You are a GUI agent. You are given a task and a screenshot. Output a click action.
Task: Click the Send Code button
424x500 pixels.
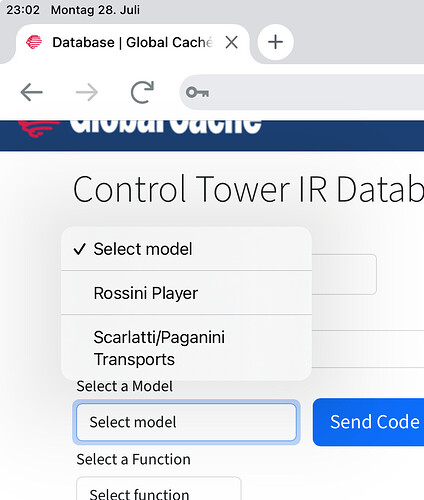pyautogui.click(x=368, y=422)
